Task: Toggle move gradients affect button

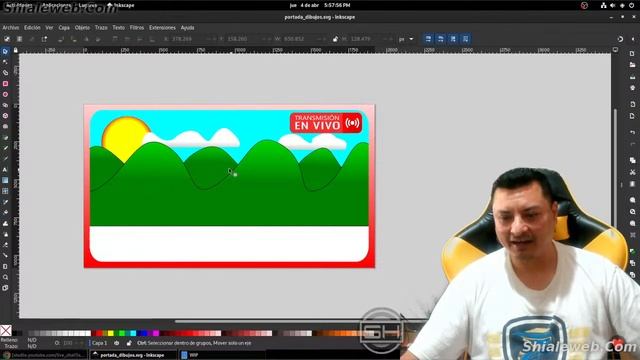Action: point(453,39)
